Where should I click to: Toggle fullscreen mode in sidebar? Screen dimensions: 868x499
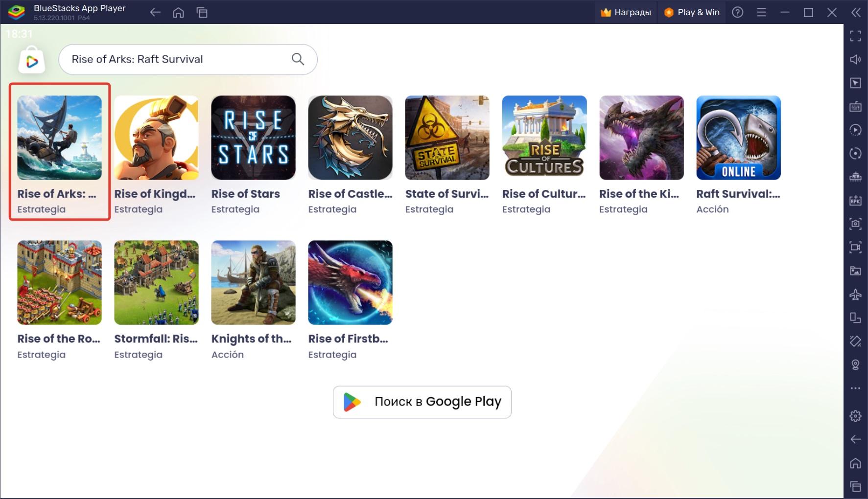pyautogui.click(x=855, y=36)
